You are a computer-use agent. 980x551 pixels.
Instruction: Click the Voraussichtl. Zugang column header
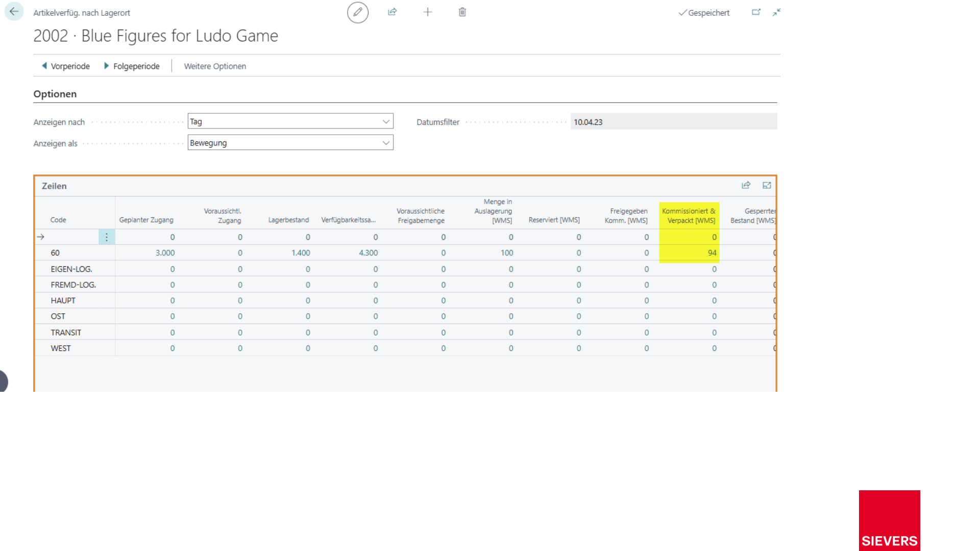tap(223, 216)
